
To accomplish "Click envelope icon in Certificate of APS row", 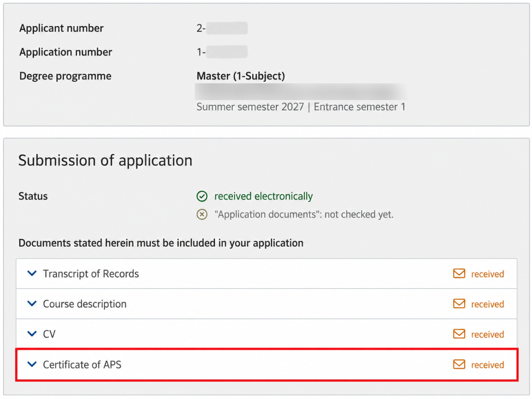I will [459, 364].
